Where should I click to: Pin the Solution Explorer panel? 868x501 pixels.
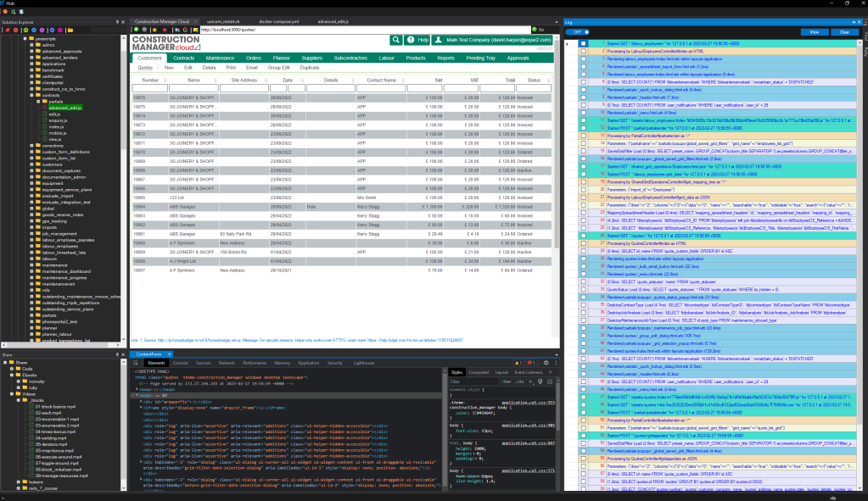point(117,22)
